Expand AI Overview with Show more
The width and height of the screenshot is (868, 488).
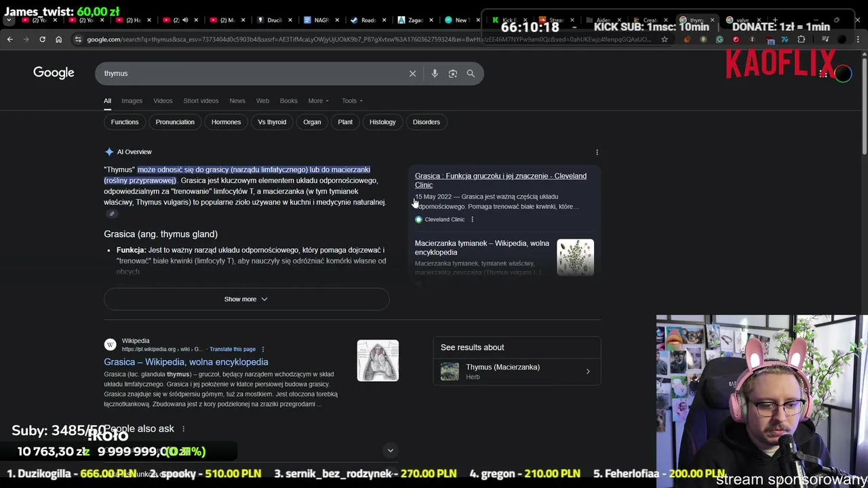[x=246, y=299]
